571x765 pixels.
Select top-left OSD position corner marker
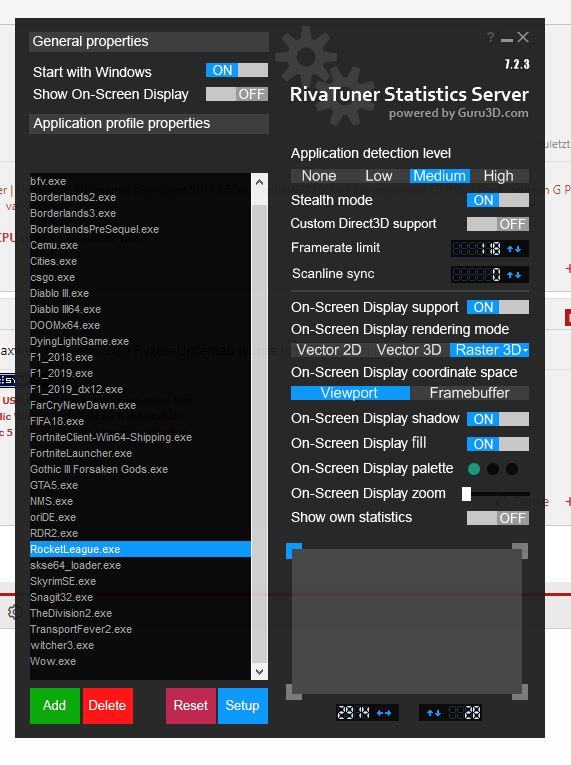(x=294, y=551)
